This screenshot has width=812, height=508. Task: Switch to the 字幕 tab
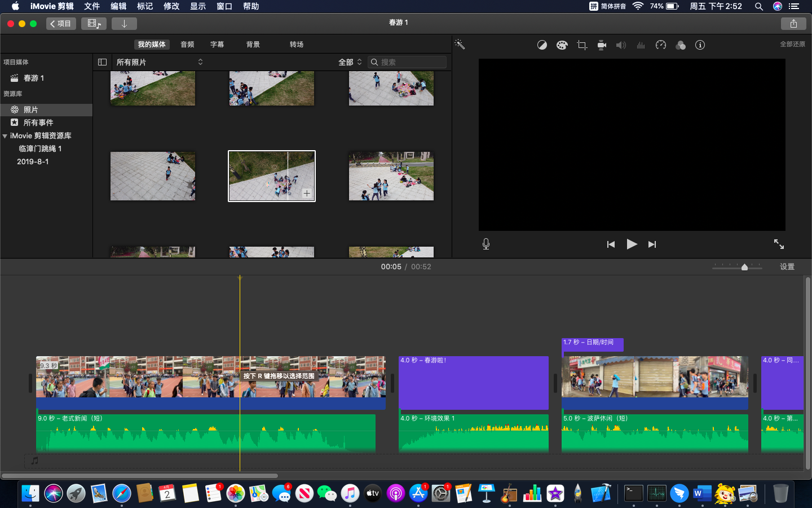(217, 45)
